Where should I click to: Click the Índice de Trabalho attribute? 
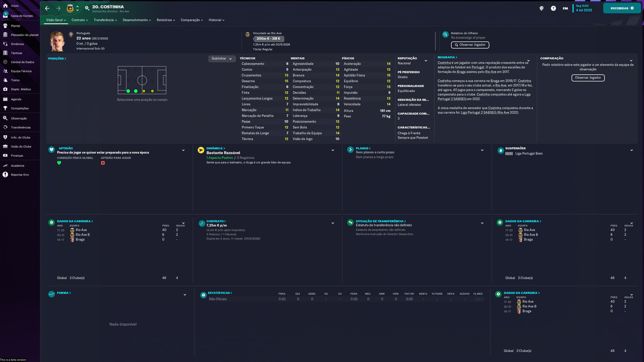coord(316,110)
